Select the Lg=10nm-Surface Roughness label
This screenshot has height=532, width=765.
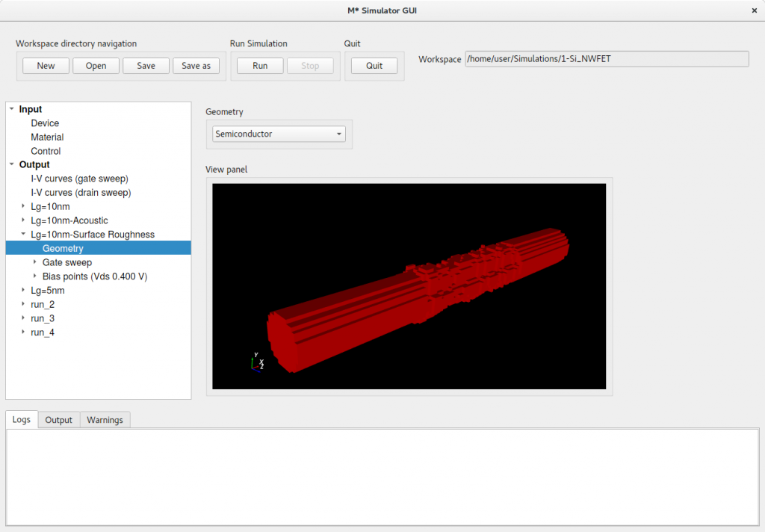[x=93, y=235]
